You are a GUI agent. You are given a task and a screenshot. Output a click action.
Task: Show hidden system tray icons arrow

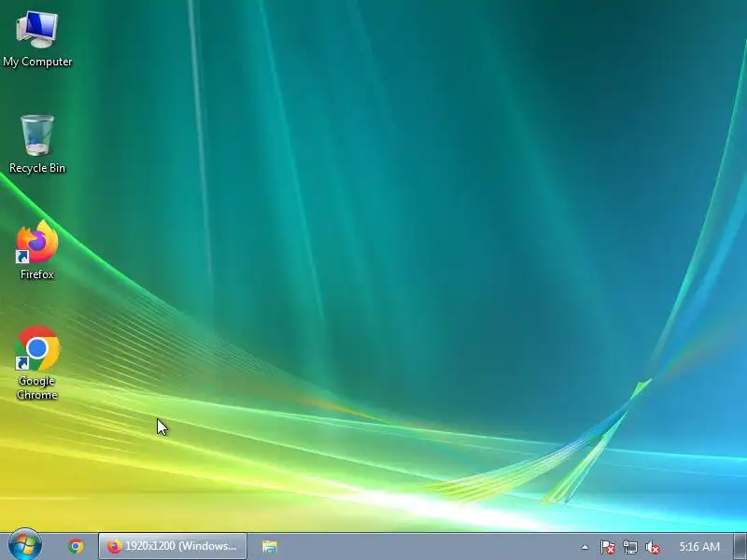(x=585, y=547)
